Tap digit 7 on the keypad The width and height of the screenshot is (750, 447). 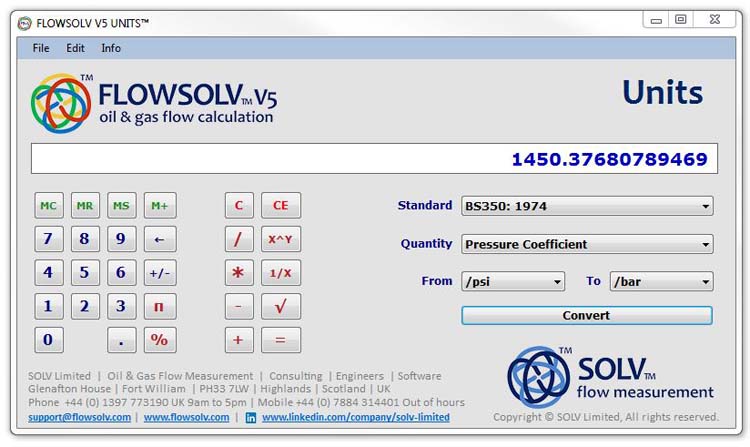pos(48,239)
